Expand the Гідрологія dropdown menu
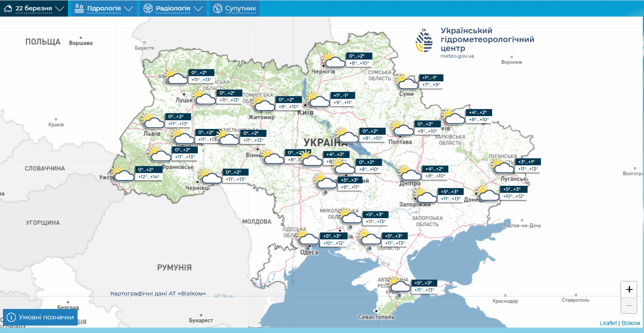 tap(104, 8)
